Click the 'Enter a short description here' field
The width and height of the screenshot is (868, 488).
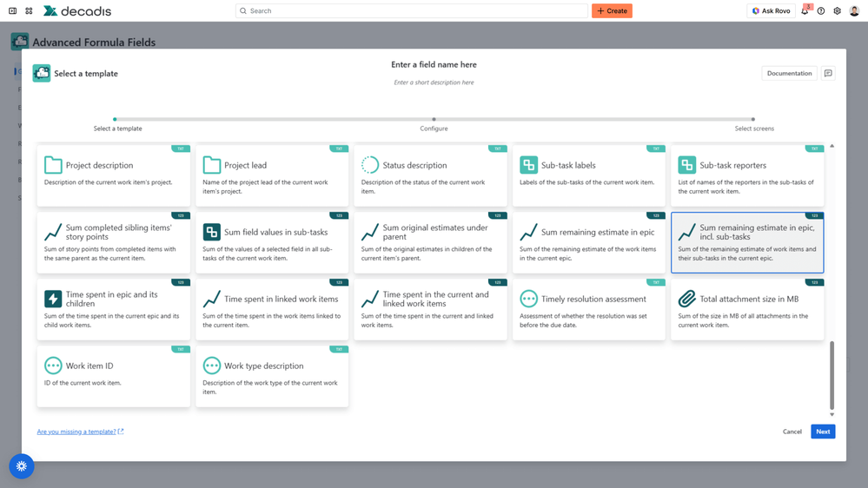click(x=434, y=82)
